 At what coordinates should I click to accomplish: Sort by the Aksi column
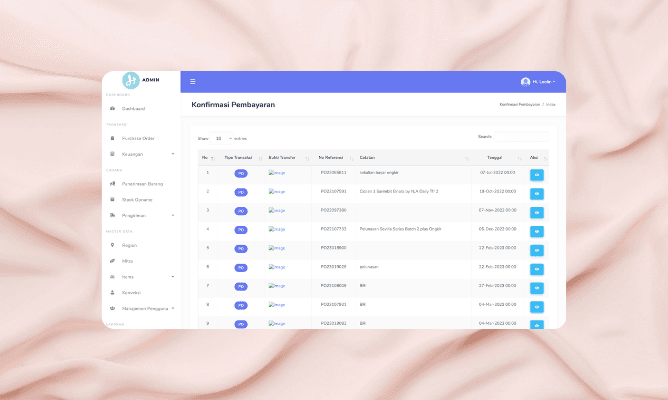[x=536, y=158]
